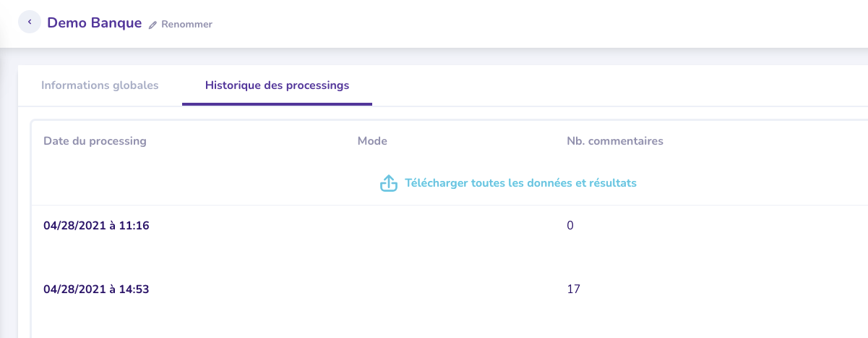868x338 pixels.
Task: Click the Demo Banque project title
Action: click(94, 22)
